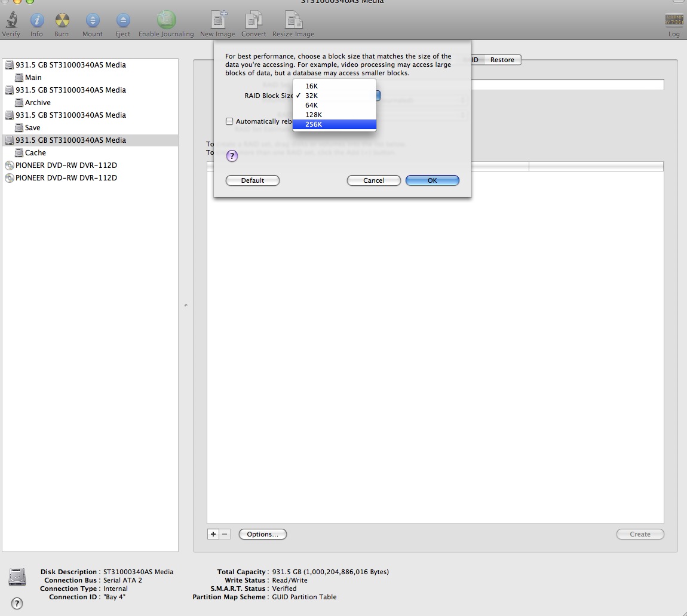The width and height of the screenshot is (687, 616).
Task: Click the Verify microscope icon
Action: coord(11,20)
